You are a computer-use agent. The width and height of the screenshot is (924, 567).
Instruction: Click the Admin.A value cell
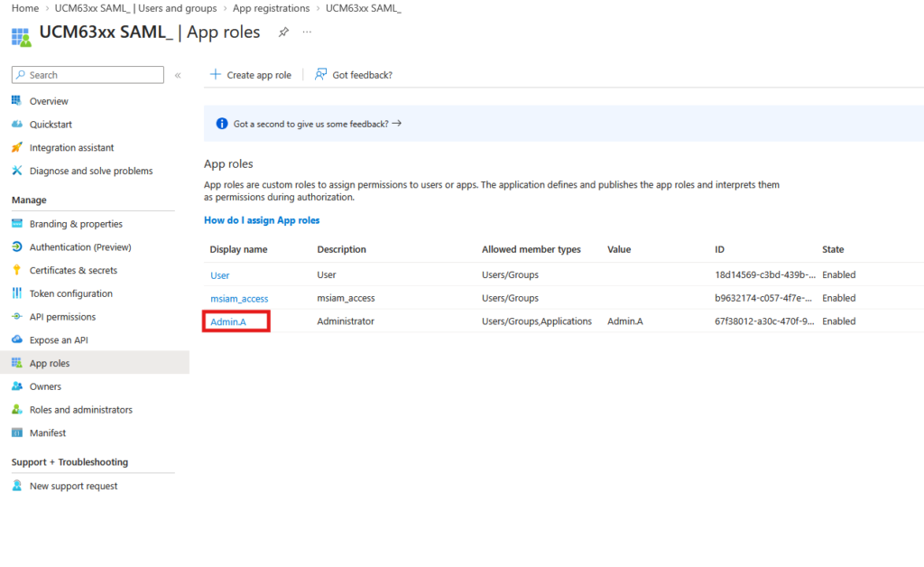[625, 321]
